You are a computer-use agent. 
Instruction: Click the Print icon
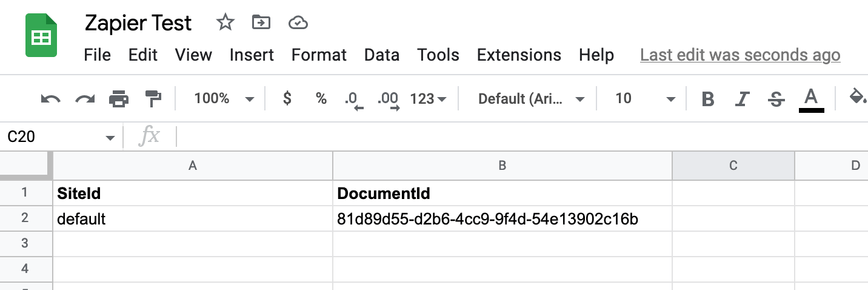click(x=119, y=98)
